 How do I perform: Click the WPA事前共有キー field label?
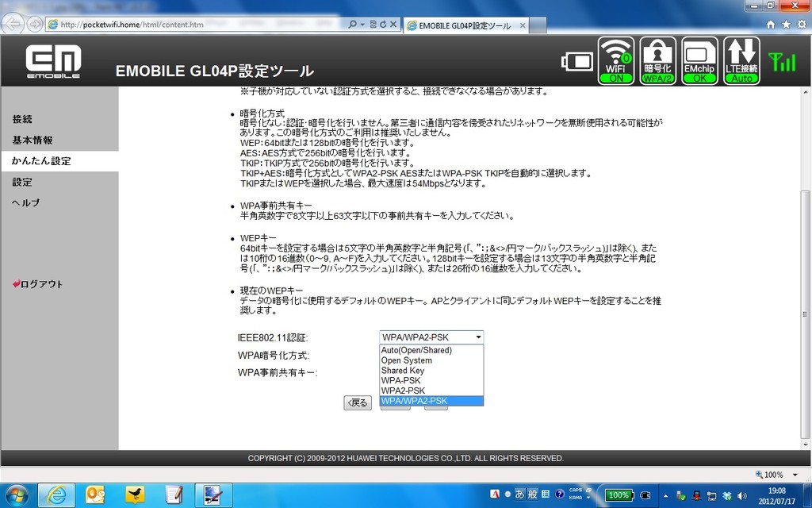(278, 373)
